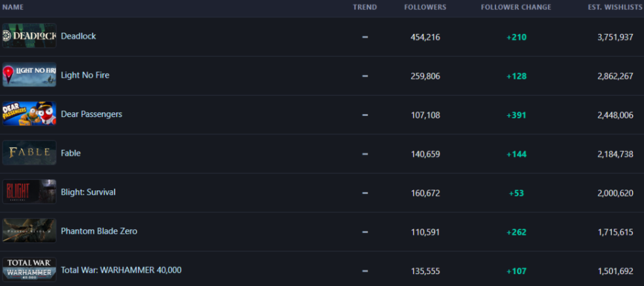Open the Deadlock title link
The height and width of the screenshot is (286, 644).
[79, 36]
